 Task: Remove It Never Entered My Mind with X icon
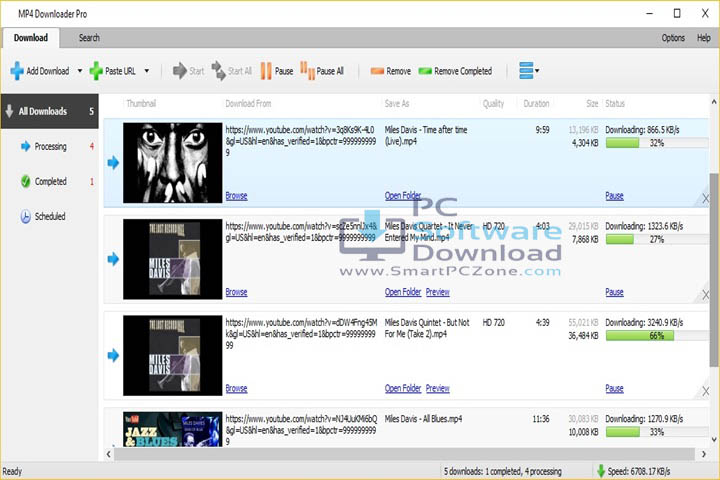point(705,295)
